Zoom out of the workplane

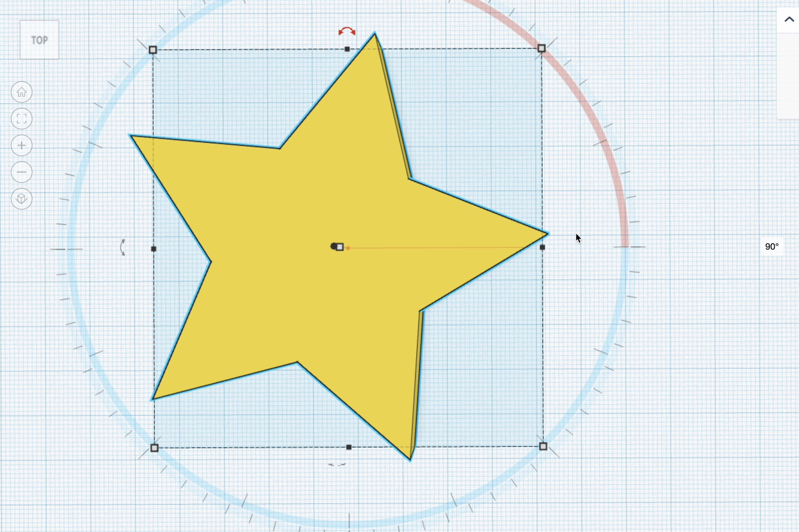21,172
